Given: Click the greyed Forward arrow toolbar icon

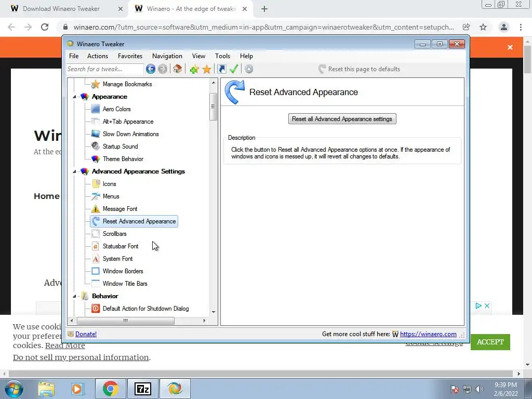Looking at the screenshot, I should coord(163,69).
